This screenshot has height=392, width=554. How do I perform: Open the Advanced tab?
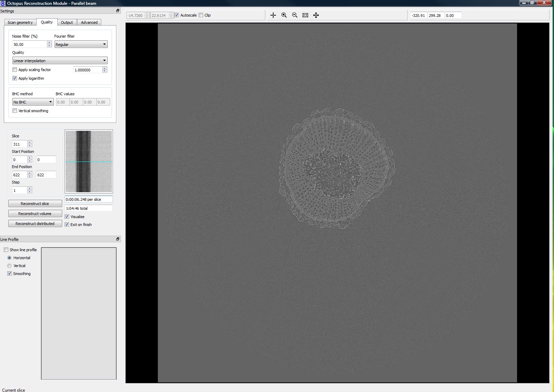click(89, 22)
